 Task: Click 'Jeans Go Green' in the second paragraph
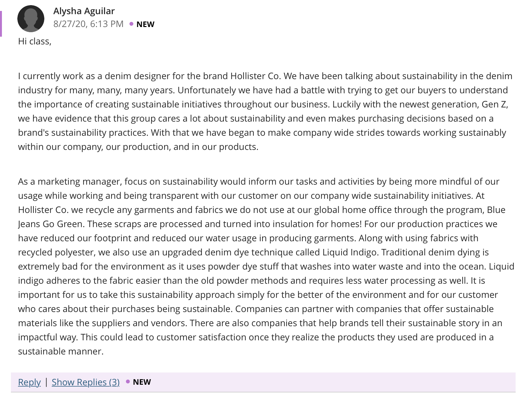[x=51, y=224]
